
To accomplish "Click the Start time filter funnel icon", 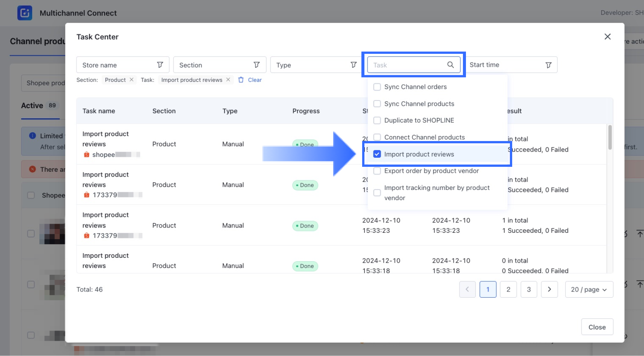I will (548, 65).
